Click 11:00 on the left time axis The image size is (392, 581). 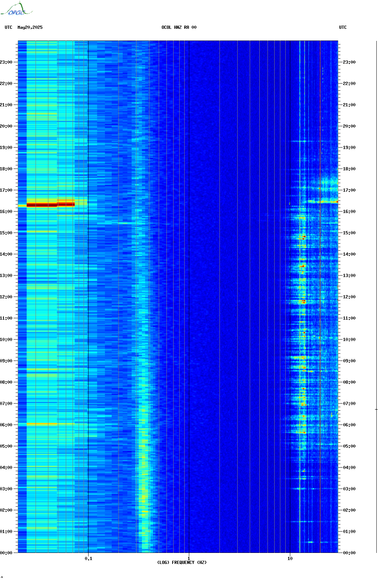[x=6, y=318]
